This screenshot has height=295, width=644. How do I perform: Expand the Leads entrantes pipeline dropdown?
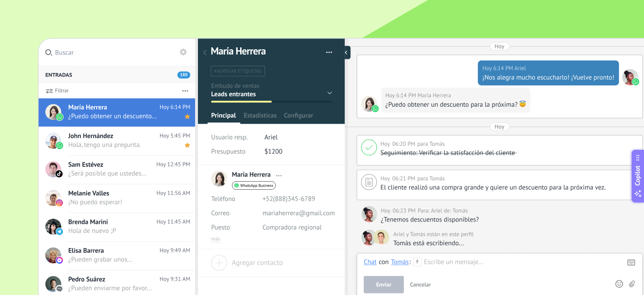[x=330, y=93]
